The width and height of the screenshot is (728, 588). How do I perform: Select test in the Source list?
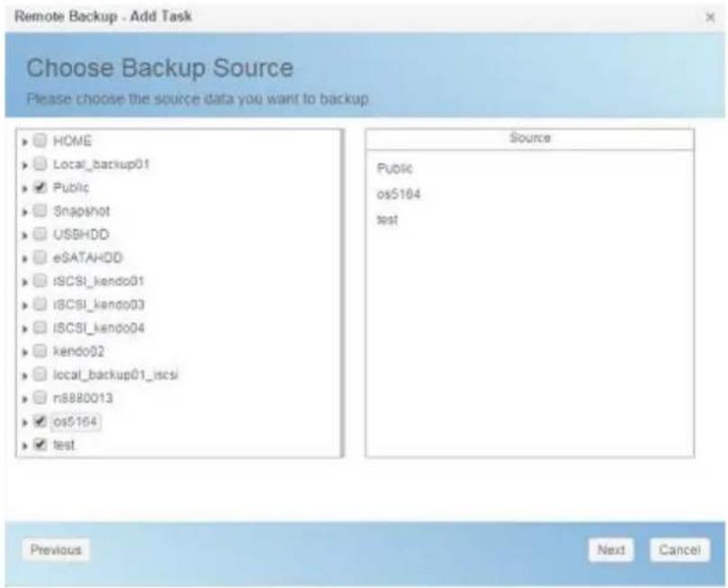pyautogui.click(x=387, y=219)
